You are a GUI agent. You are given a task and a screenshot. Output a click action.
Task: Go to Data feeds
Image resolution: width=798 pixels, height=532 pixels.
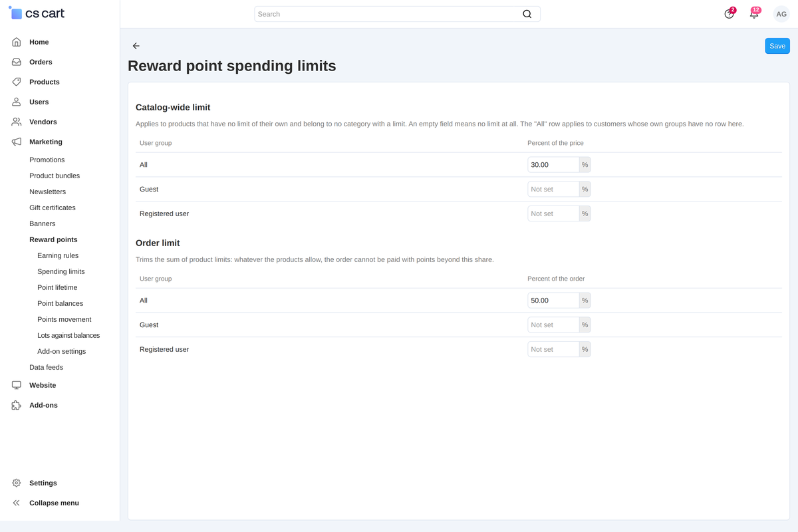(x=47, y=367)
